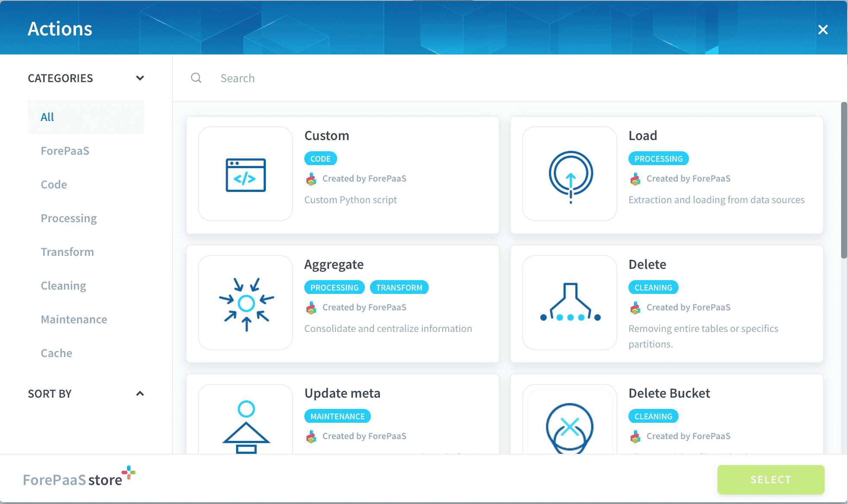Click the ForePaaS store logo
The image size is (848, 504).
pyautogui.click(x=80, y=477)
